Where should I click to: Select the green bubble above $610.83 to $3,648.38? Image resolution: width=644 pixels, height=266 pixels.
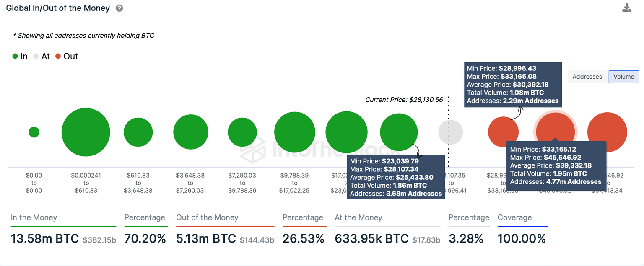pos(138,132)
